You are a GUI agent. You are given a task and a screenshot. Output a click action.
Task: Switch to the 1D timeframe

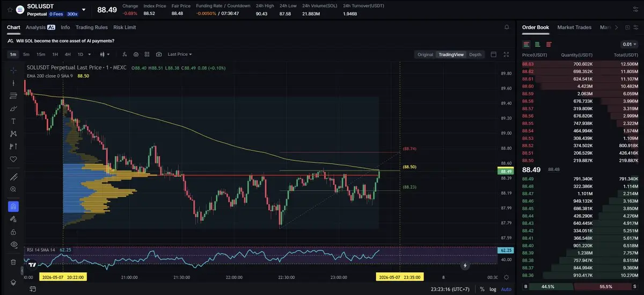click(x=80, y=54)
